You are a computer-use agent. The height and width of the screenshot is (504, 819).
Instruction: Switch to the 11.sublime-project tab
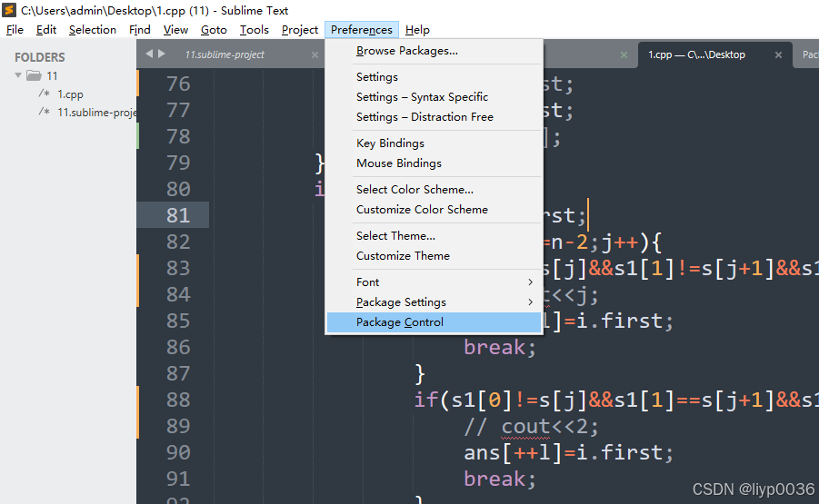(x=225, y=54)
